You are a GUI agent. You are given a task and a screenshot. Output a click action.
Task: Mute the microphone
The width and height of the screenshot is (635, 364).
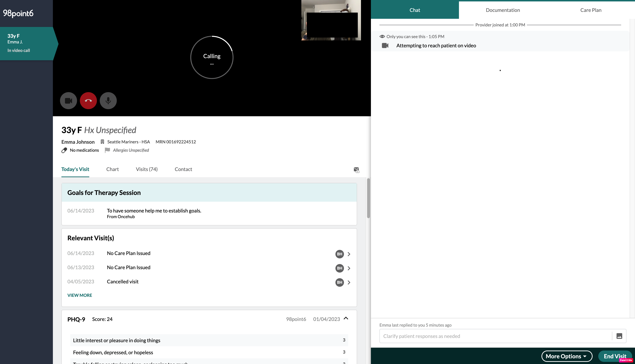108,101
